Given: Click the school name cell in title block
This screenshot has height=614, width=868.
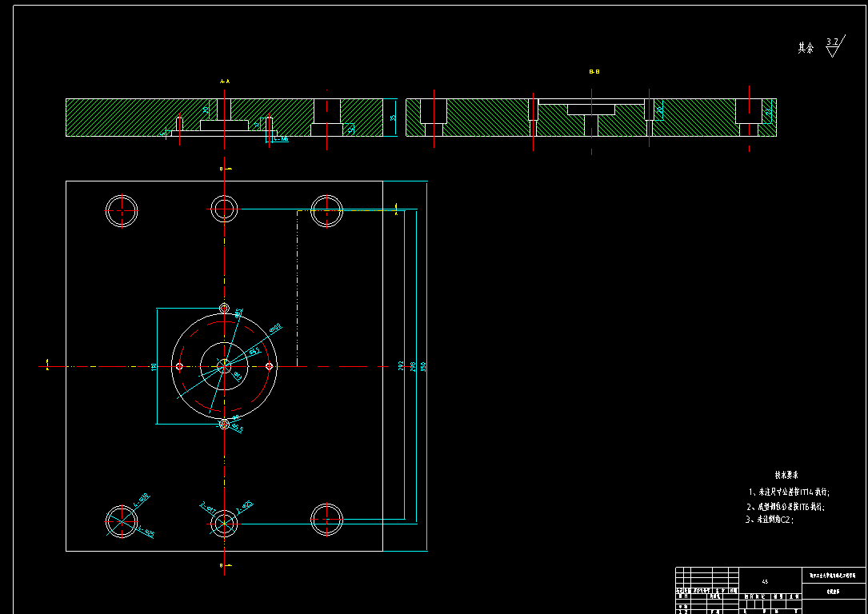Looking at the screenshot, I should 833,576.
